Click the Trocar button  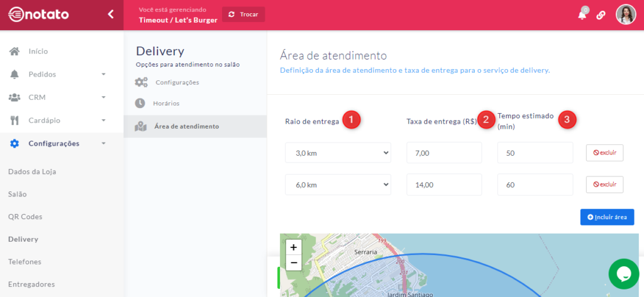pos(243,14)
